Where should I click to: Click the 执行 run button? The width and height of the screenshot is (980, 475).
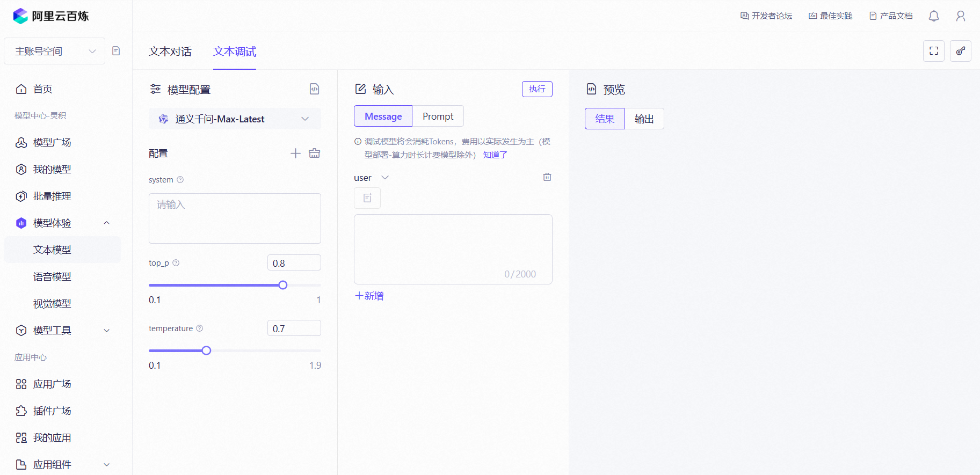tap(537, 89)
